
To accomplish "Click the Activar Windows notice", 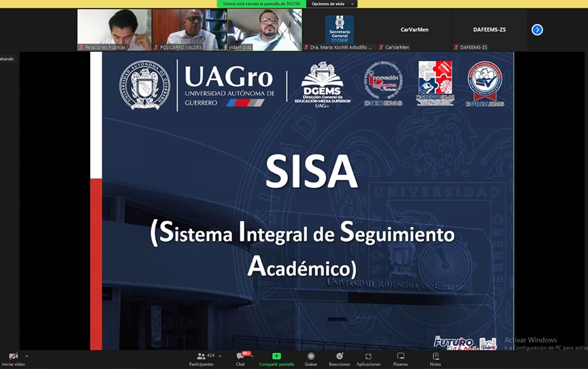I will 546,343.
